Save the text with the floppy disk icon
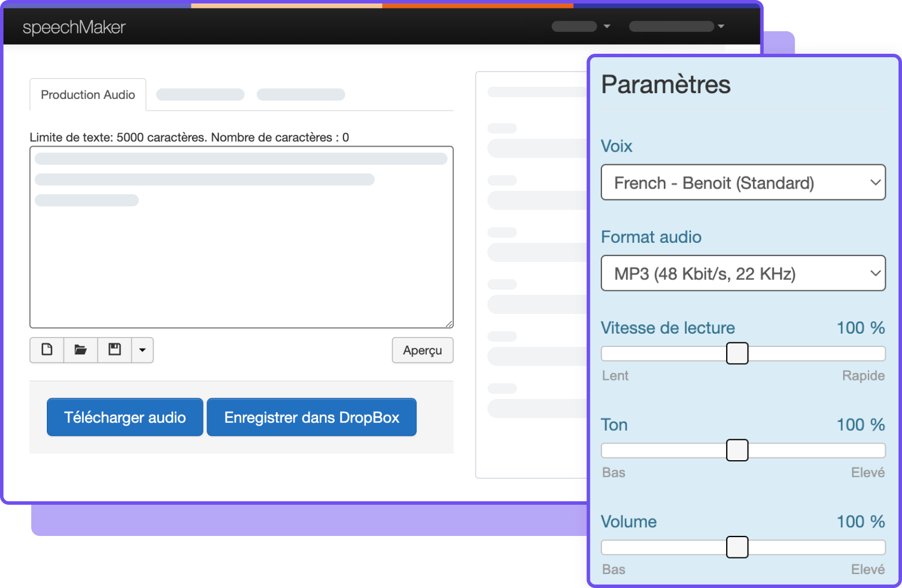 (x=114, y=350)
